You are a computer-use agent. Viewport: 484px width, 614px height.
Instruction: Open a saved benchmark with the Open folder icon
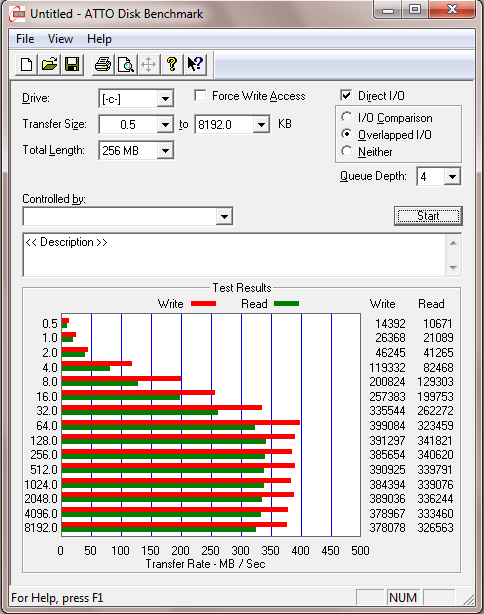click(49, 64)
